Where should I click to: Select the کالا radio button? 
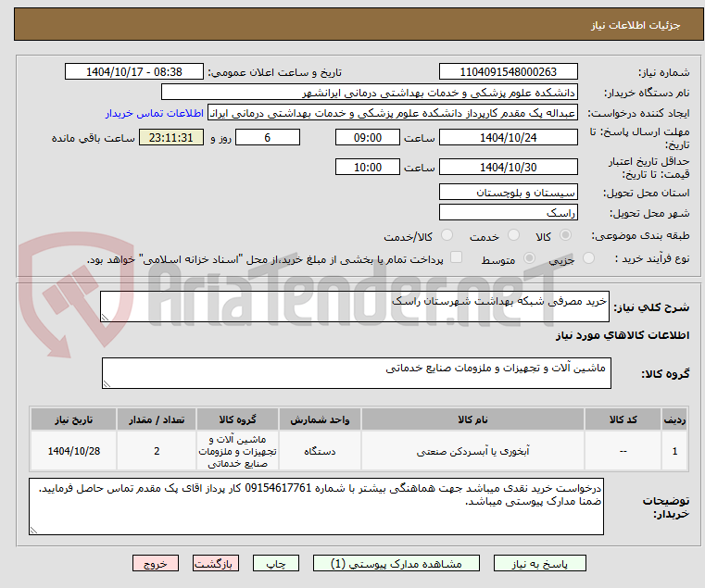[x=565, y=235]
